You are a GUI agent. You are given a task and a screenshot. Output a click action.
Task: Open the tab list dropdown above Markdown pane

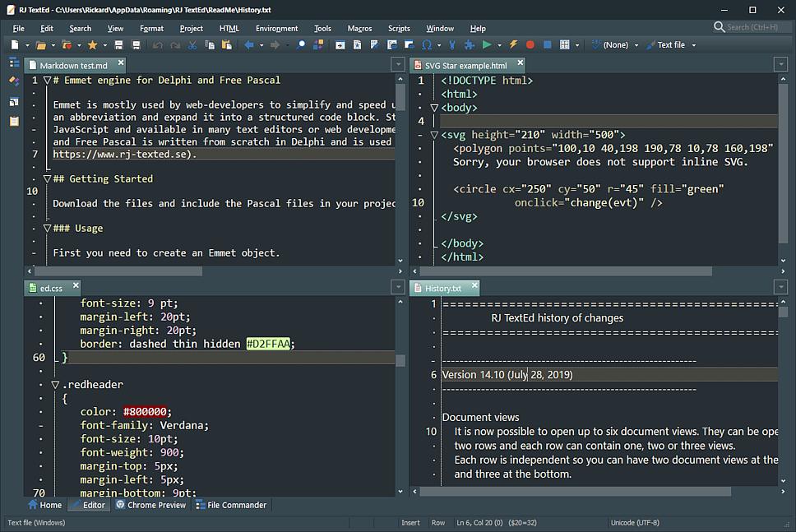399,64
